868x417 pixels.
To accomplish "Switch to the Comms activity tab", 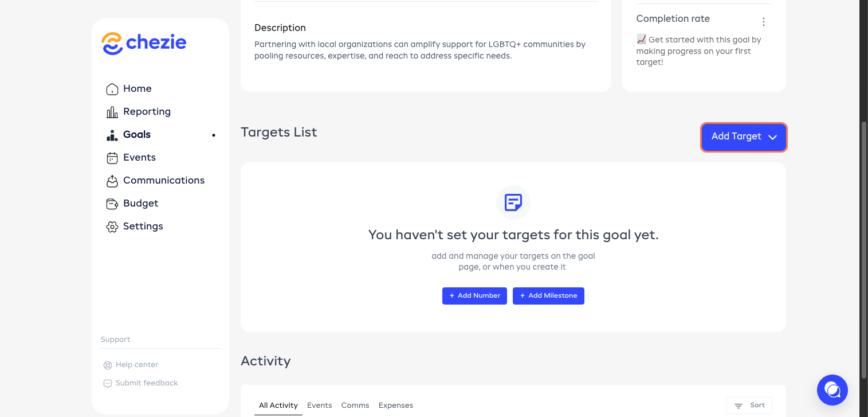I will click(355, 406).
